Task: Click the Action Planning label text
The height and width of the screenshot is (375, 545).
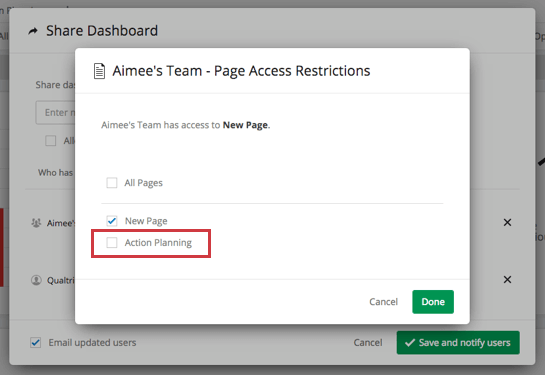Action: pos(158,243)
